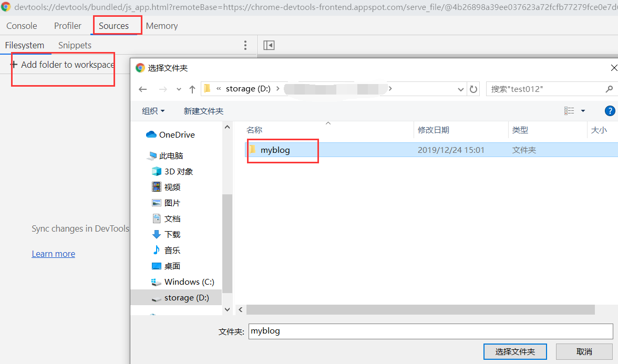Switch to the Snippets tab
This screenshot has width=618, height=364.
pos(74,45)
